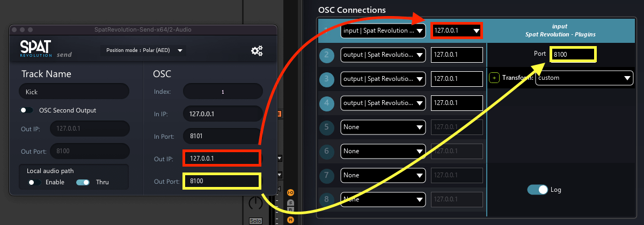Click the Port 8100 field
The image size is (644, 225).
pyautogui.click(x=573, y=55)
